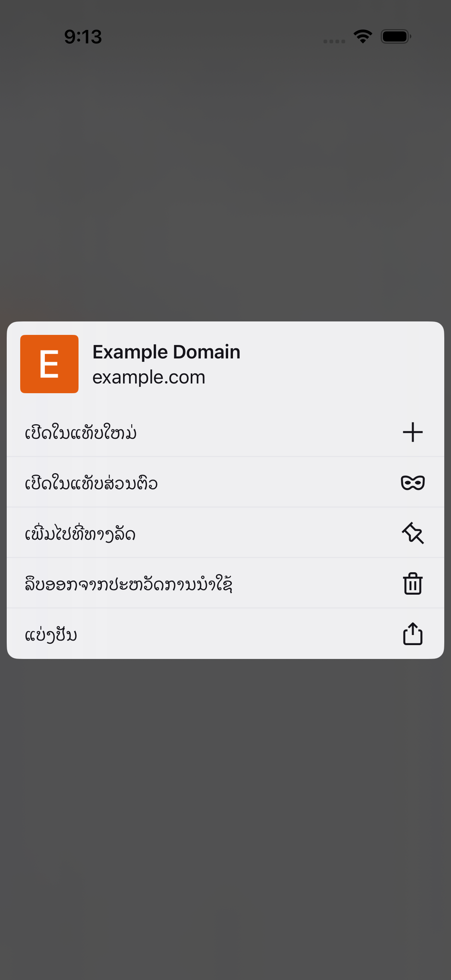Tap the context menu header row
The image size is (451, 980).
(x=225, y=364)
